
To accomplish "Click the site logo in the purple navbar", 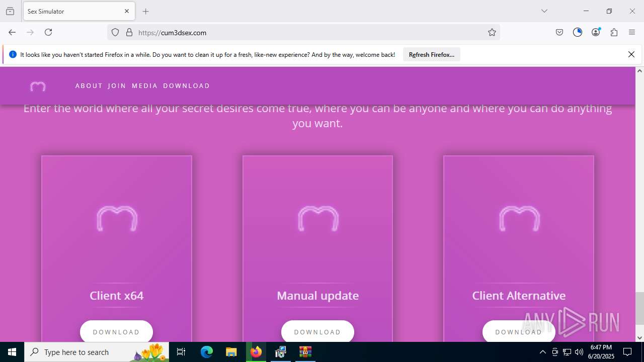I will [38, 86].
